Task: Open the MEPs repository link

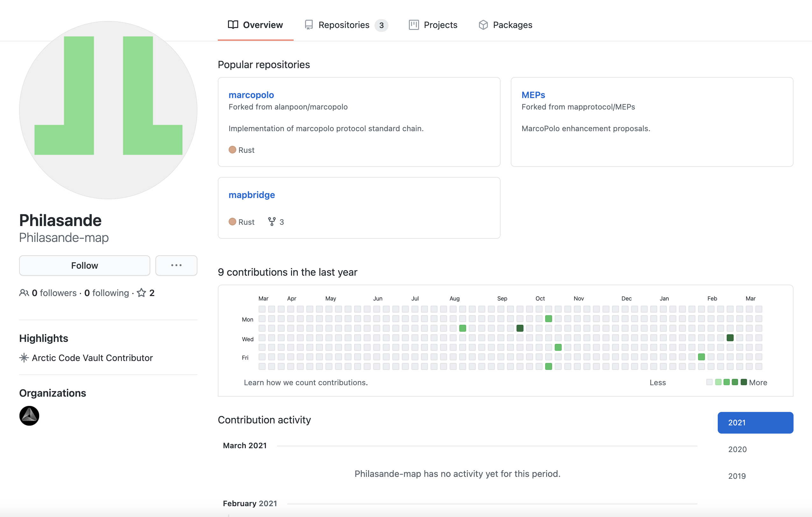Action: pos(533,95)
